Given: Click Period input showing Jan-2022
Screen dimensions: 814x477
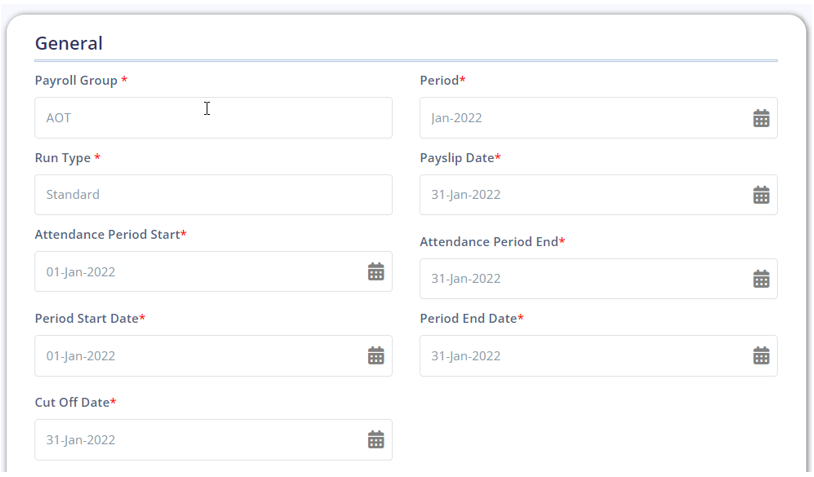Looking at the screenshot, I should [x=580, y=118].
